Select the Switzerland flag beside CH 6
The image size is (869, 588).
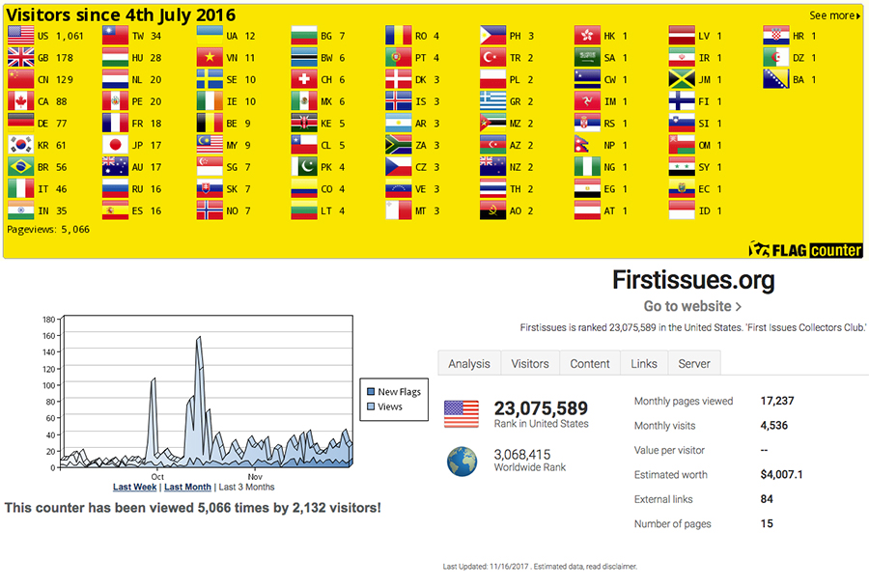tap(304, 79)
